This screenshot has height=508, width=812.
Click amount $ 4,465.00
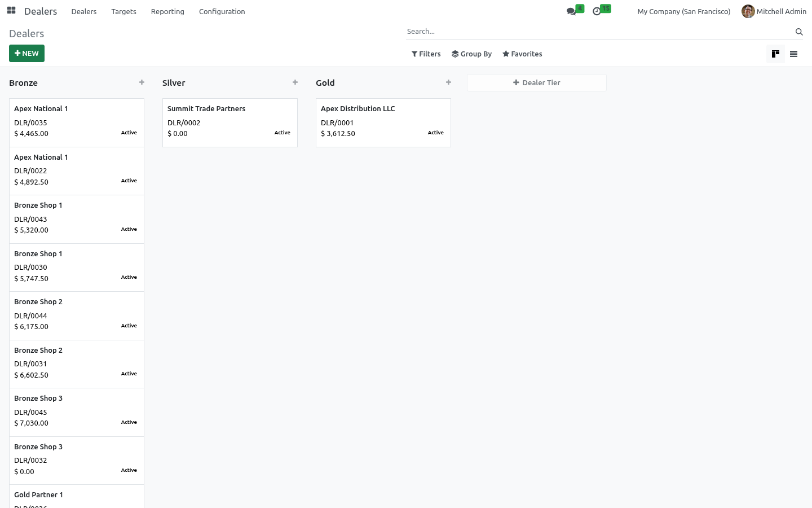[31, 134]
